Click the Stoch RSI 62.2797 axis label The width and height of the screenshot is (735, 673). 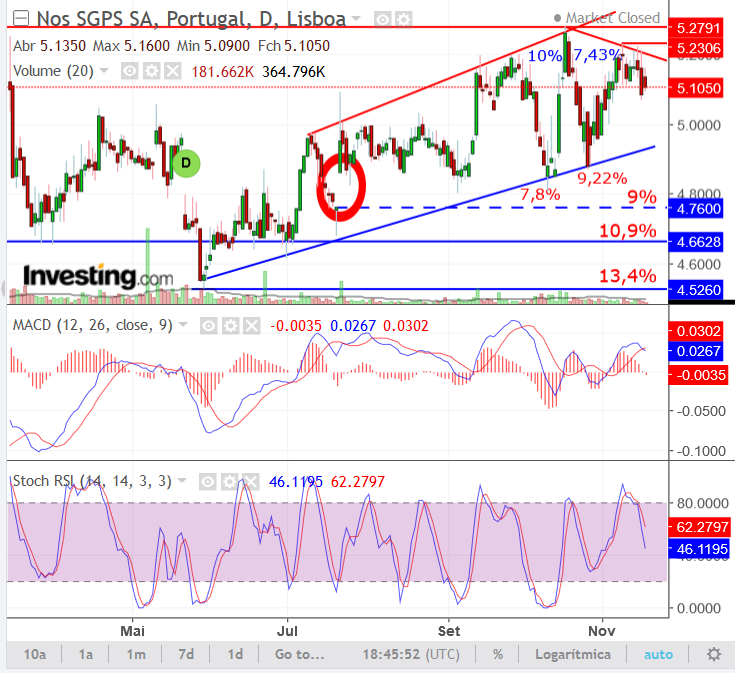pos(699,527)
